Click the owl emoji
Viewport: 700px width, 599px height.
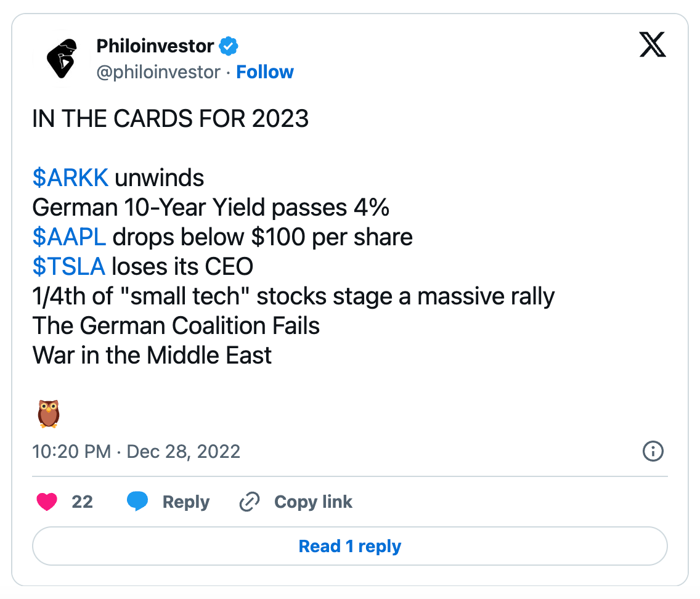(48, 413)
